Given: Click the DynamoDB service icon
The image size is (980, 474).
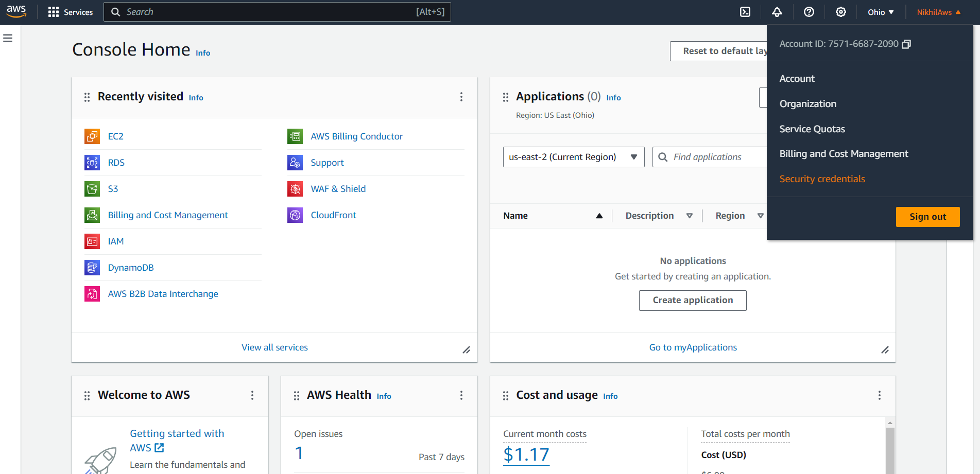Looking at the screenshot, I should tap(92, 268).
